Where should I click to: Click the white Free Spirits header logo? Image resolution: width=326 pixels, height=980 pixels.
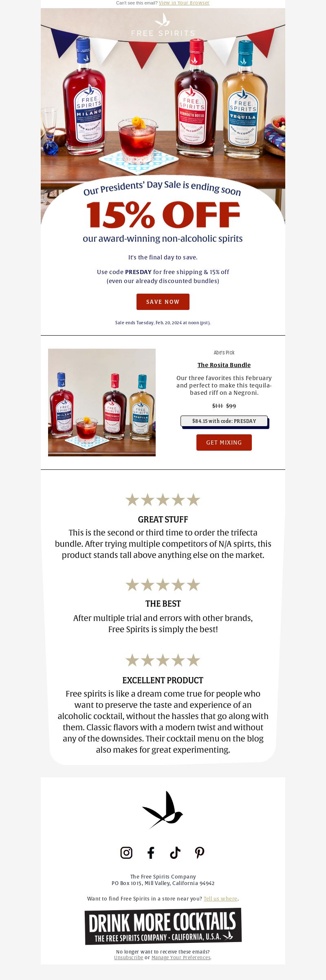[x=163, y=25]
